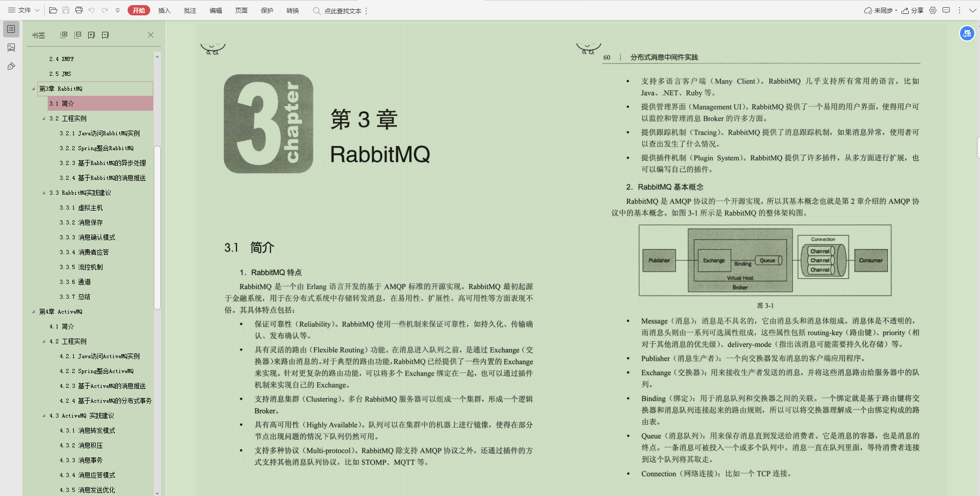
Task: Go to bookmark 4.2.1 Java访问ActiveMQ实例
Action: [99, 356]
